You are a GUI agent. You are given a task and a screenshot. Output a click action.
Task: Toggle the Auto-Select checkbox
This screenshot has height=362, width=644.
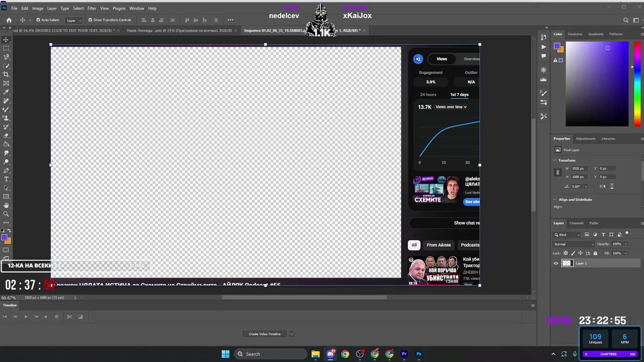[x=38, y=20]
